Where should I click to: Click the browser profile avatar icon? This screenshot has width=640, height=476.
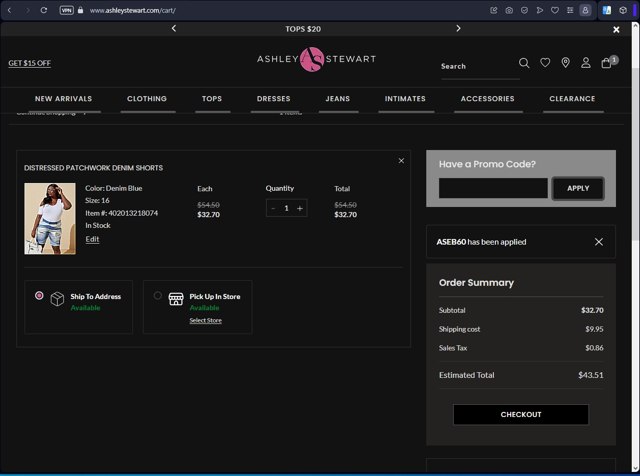[585, 10]
